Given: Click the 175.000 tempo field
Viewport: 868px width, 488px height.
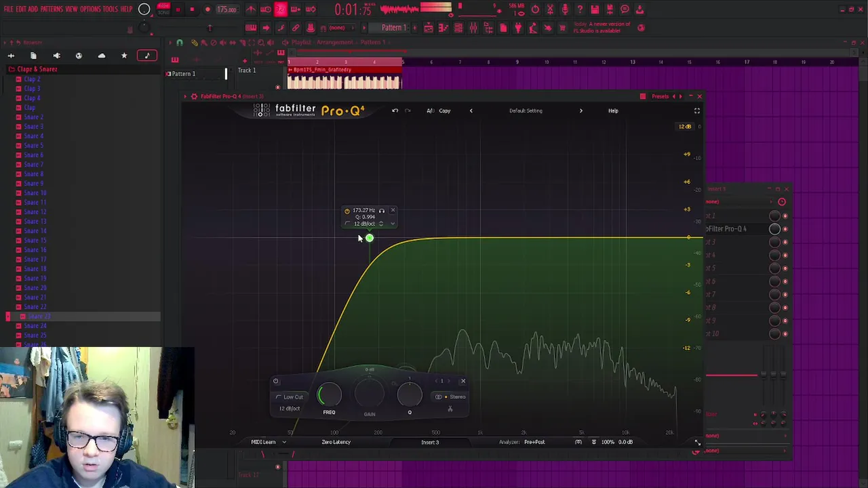Looking at the screenshot, I should pyautogui.click(x=226, y=9).
